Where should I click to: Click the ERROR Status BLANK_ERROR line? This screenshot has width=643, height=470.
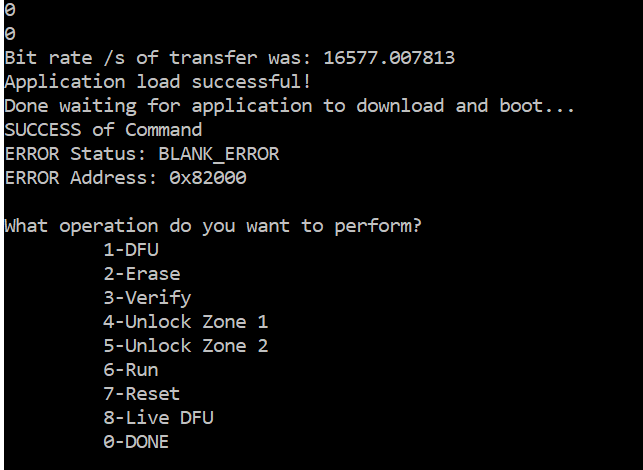tap(142, 154)
